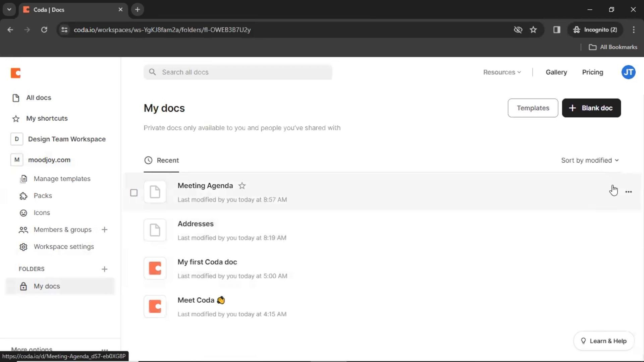Go to the Gallery link
Viewport: 644px width, 362px height.
tap(556, 72)
